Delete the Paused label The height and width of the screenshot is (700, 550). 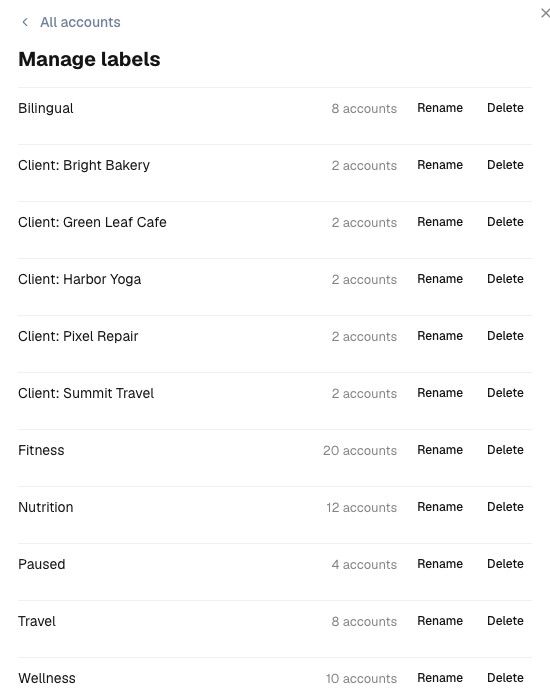(x=505, y=564)
